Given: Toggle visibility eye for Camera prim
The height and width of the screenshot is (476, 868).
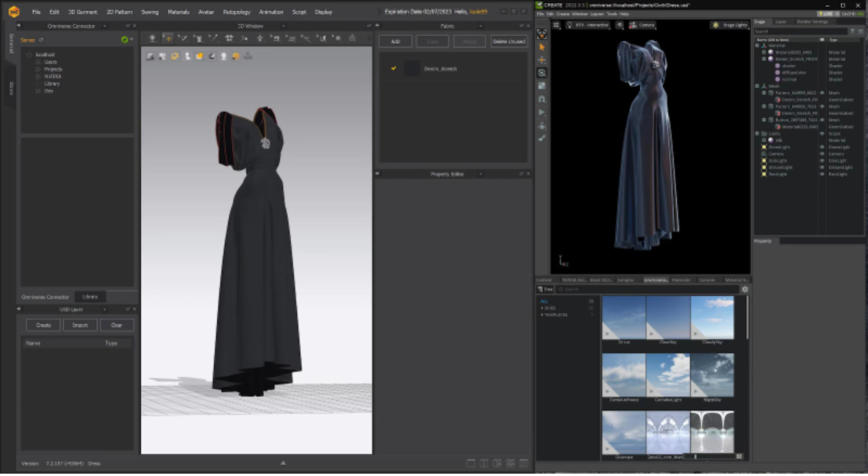Looking at the screenshot, I should [x=822, y=154].
